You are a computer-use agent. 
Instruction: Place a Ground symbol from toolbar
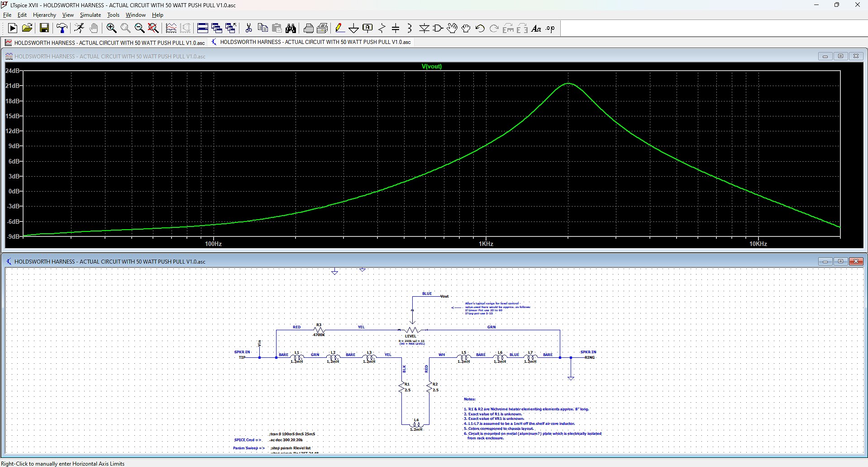tap(353, 29)
